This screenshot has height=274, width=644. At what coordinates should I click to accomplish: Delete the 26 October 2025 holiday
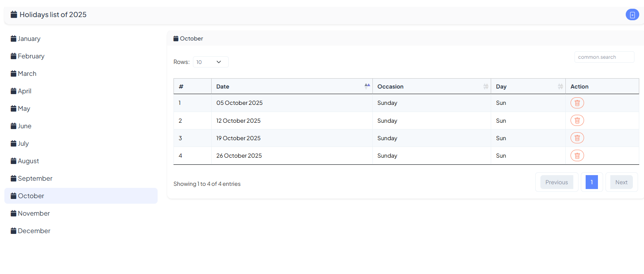[x=577, y=156]
